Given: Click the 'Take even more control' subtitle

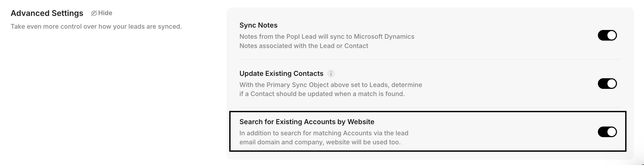Looking at the screenshot, I should (x=96, y=27).
